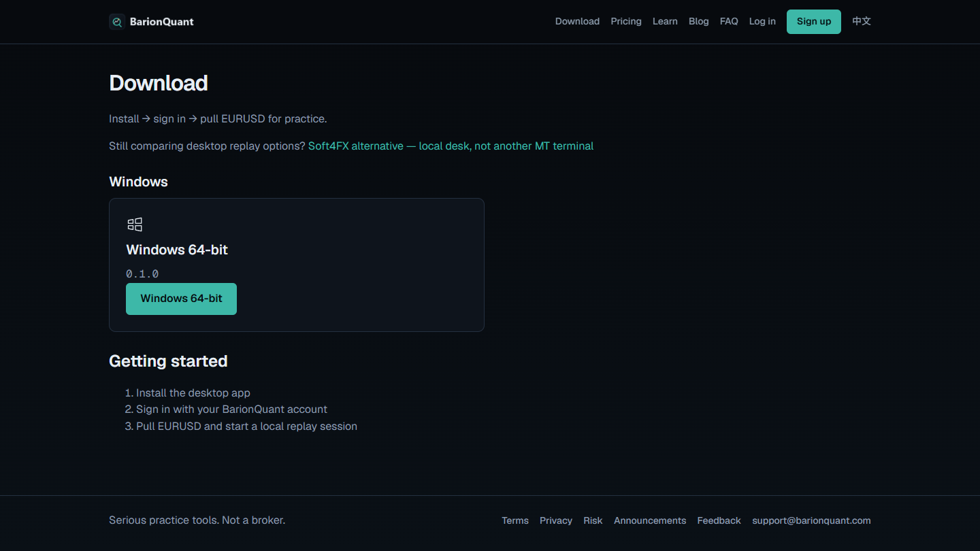Click the Feedback footer link
980x551 pixels.
719,520
